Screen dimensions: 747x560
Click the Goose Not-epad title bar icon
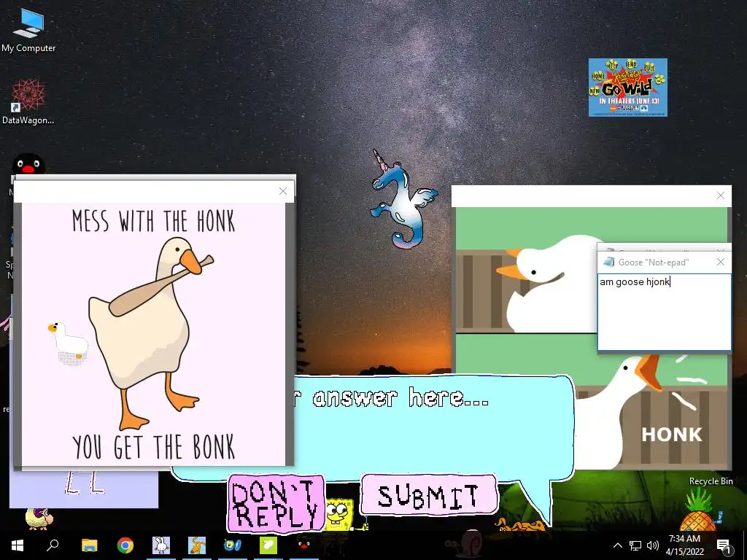[x=608, y=262]
